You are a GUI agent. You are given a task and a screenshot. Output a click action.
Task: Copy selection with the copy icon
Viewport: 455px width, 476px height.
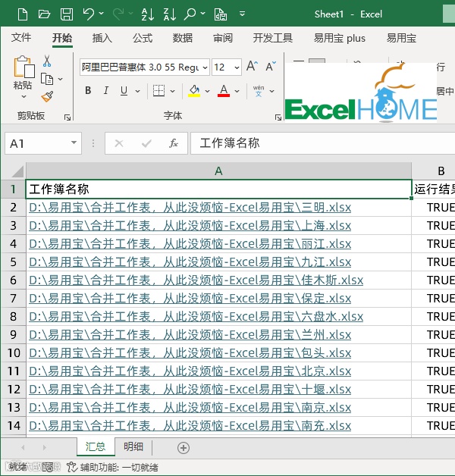(x=47, y=80)
